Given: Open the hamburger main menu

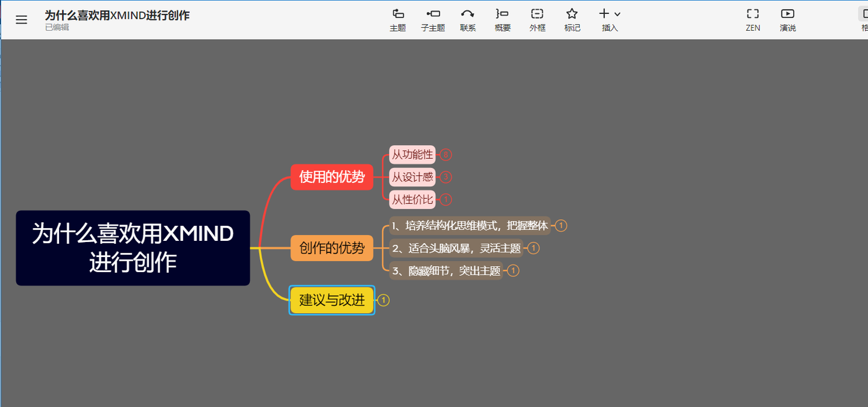Looking at the screenshot, I should point(22,19).
